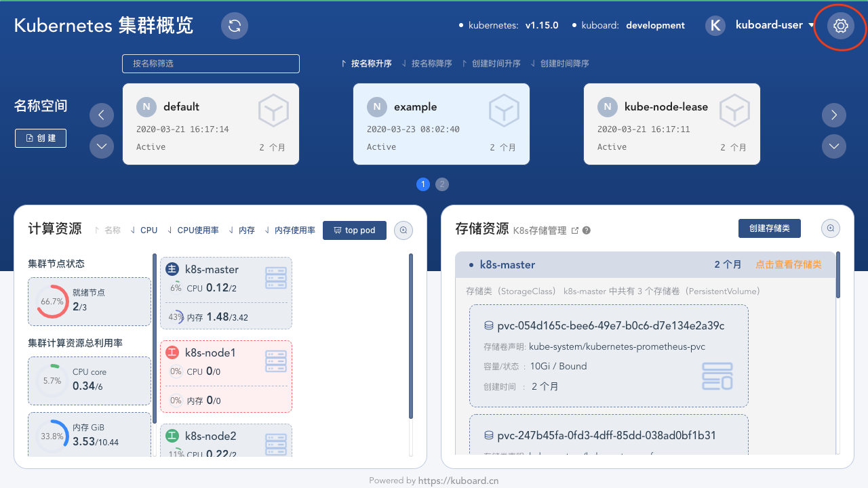
Task: Sort namespaces by name descending
Action: point(427,64)
